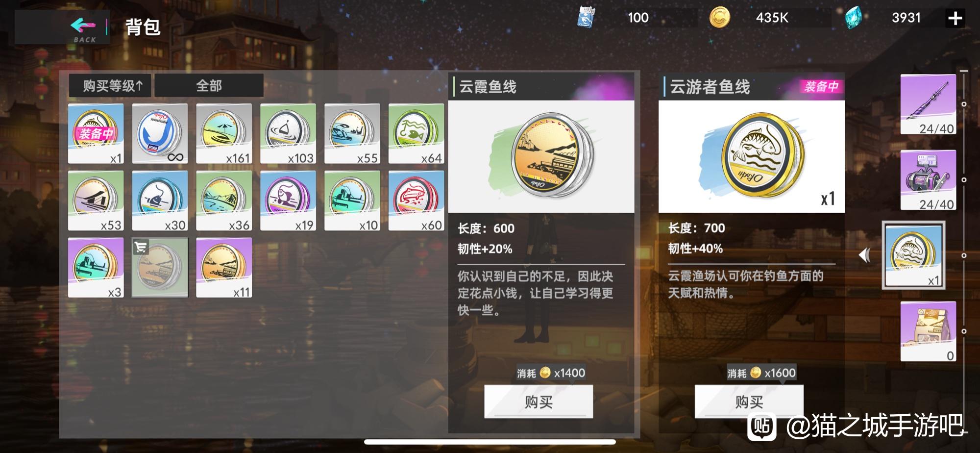Select the fishing rod slot 24/40
Screen dimensions: 980x453
(x=928, y=104)
